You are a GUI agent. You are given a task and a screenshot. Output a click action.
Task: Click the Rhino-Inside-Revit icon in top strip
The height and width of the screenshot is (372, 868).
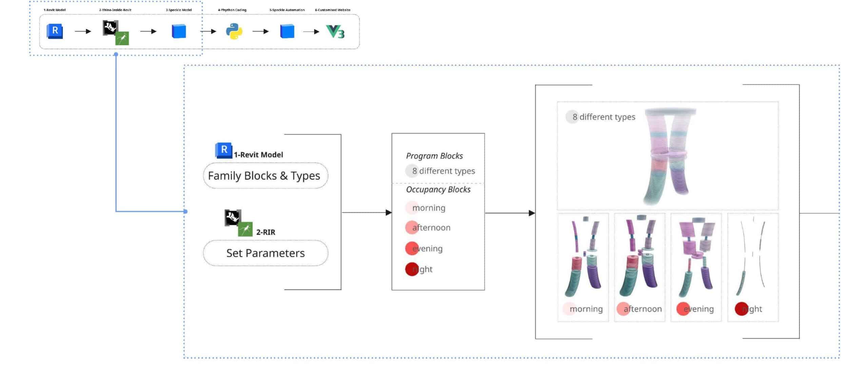tap(116, 33)
